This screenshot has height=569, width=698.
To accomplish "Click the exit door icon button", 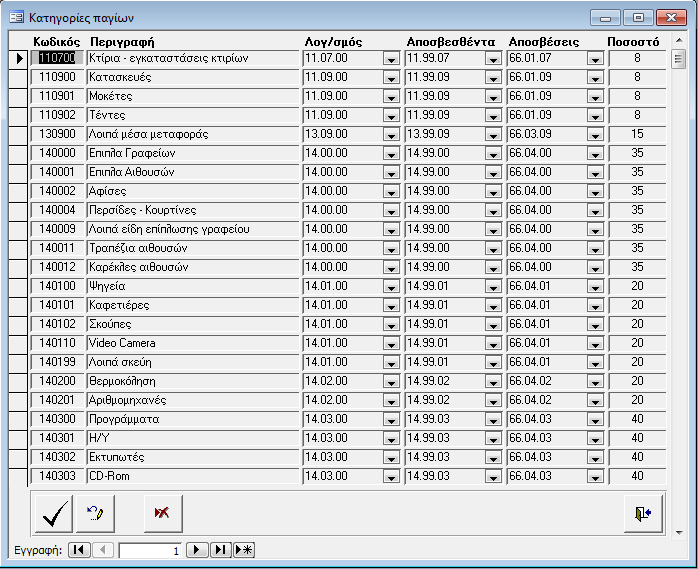I will 641,512.
